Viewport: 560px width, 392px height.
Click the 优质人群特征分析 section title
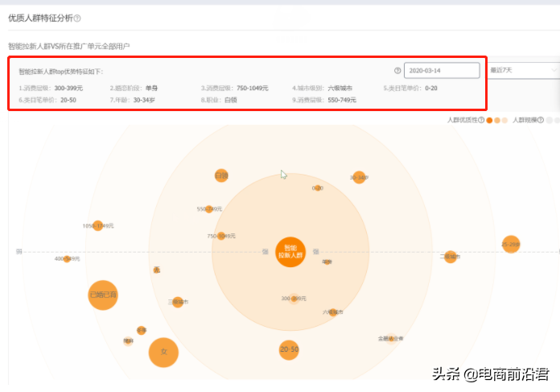pyautogui.click(x=40, y=19)
